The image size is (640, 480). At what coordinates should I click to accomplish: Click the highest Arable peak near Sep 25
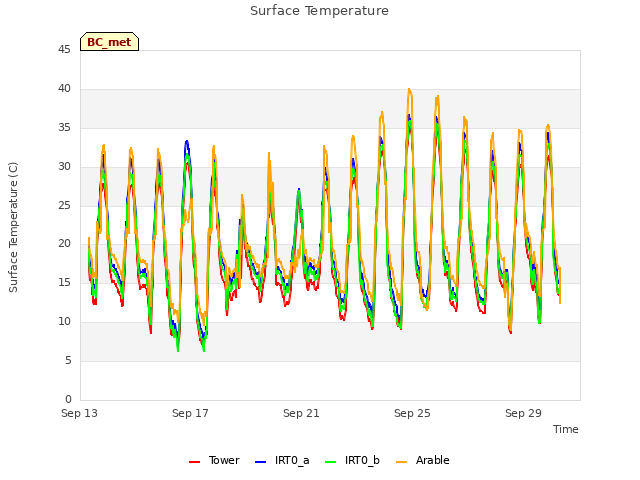(409, 89)
